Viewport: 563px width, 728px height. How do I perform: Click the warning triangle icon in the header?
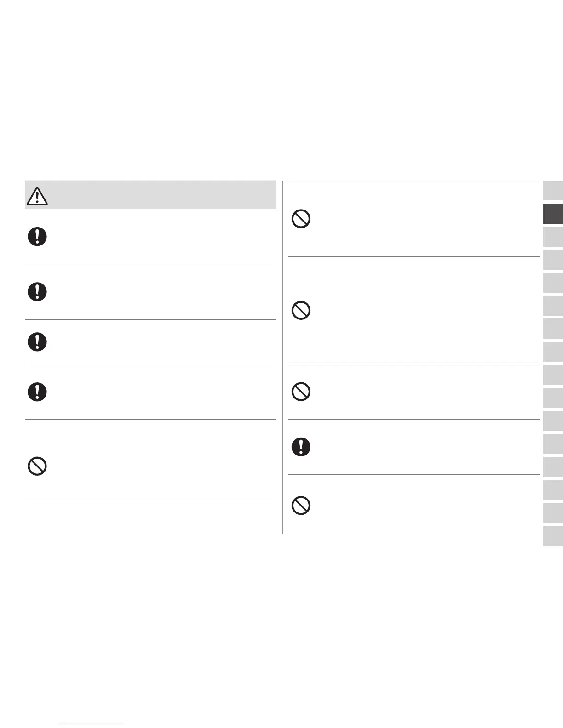point(37,196)
